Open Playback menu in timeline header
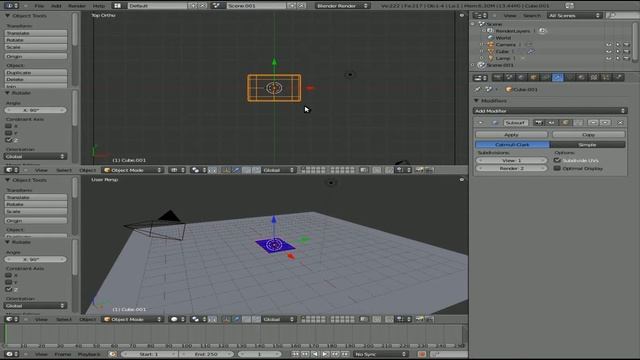 tap(89, 354)
